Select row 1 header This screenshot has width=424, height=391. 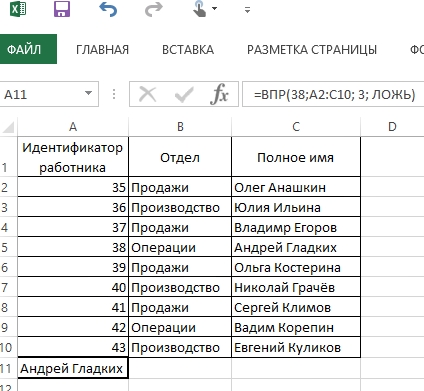8,156
